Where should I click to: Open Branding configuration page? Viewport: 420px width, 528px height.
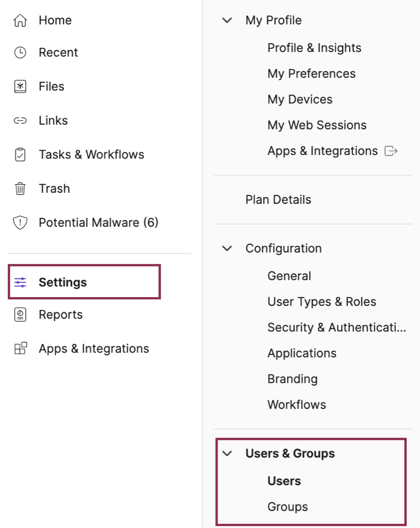tap(293, 379)
